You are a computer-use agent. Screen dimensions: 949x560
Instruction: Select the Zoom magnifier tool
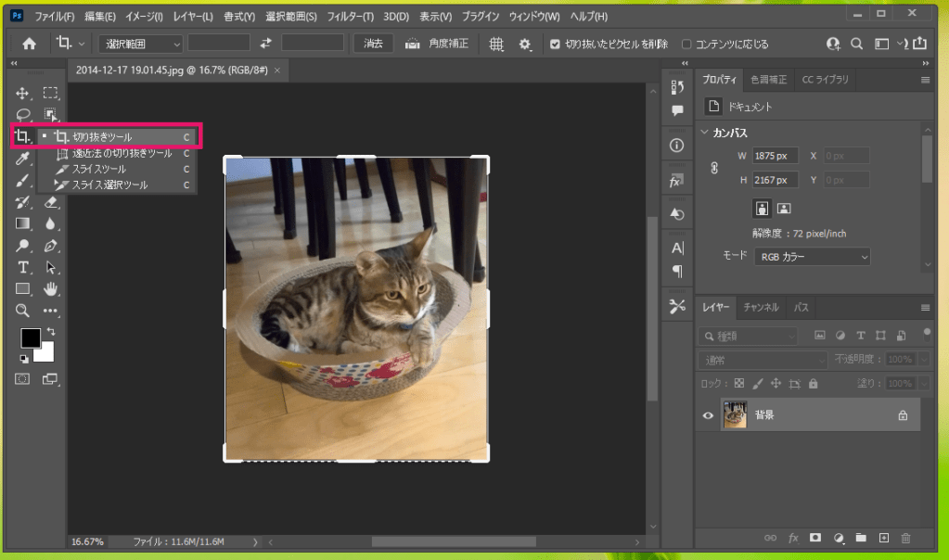pos(23,311)
